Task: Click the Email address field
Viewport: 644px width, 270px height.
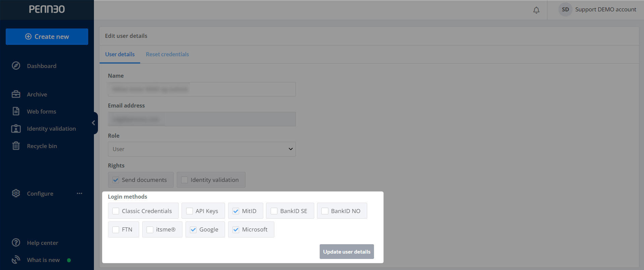Action: (202, 119)
